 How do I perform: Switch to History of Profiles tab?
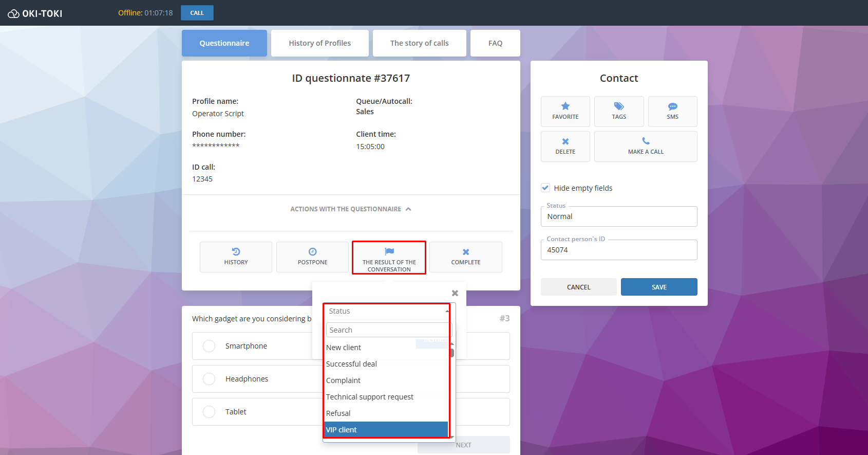click(x=319, y=43)
